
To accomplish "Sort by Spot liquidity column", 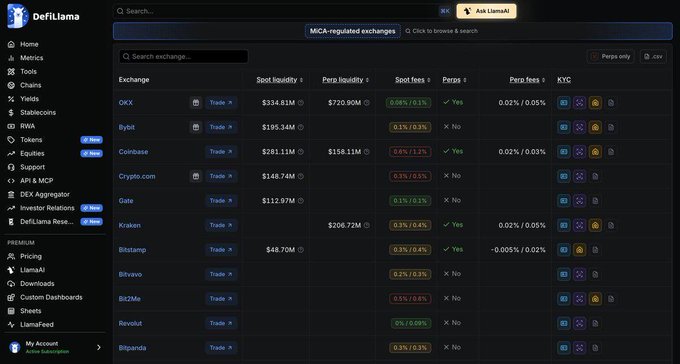I will [280, 80].
